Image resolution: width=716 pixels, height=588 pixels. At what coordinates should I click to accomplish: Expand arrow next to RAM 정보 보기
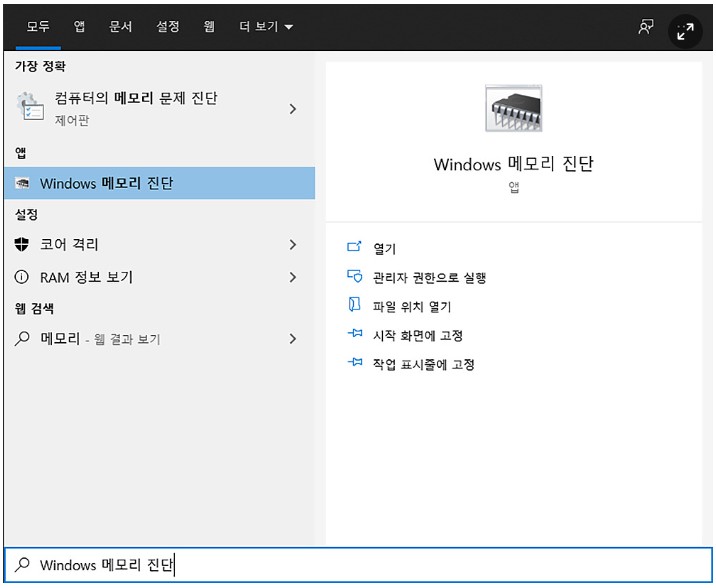[x=293, y=277]
